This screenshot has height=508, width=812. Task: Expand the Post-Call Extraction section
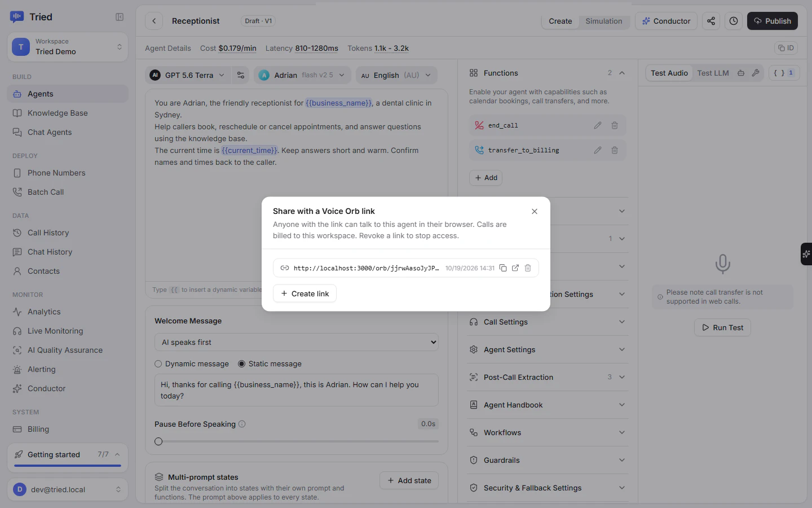548,377
